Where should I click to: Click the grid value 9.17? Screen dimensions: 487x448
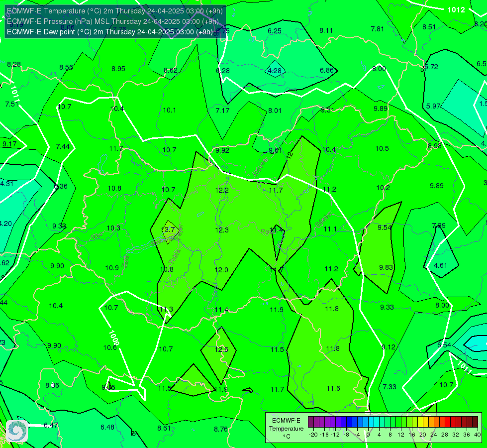[x=9, y=144]
